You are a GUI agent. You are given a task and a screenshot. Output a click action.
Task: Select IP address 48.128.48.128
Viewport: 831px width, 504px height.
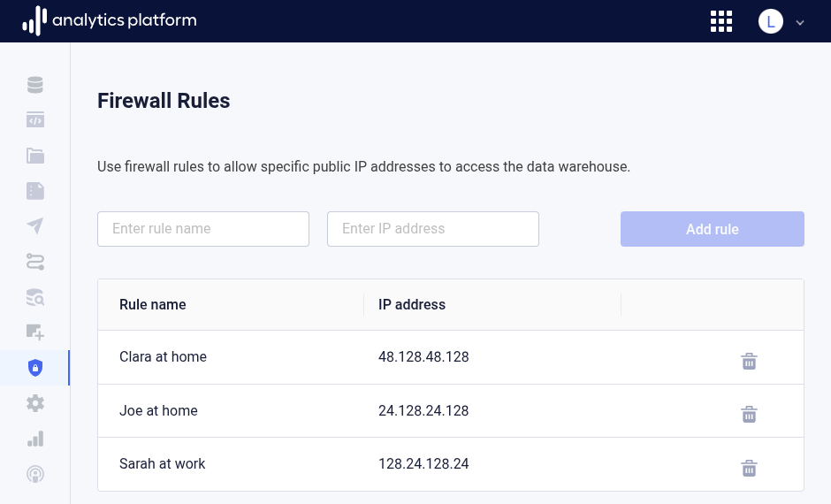[x=423, y=356]
